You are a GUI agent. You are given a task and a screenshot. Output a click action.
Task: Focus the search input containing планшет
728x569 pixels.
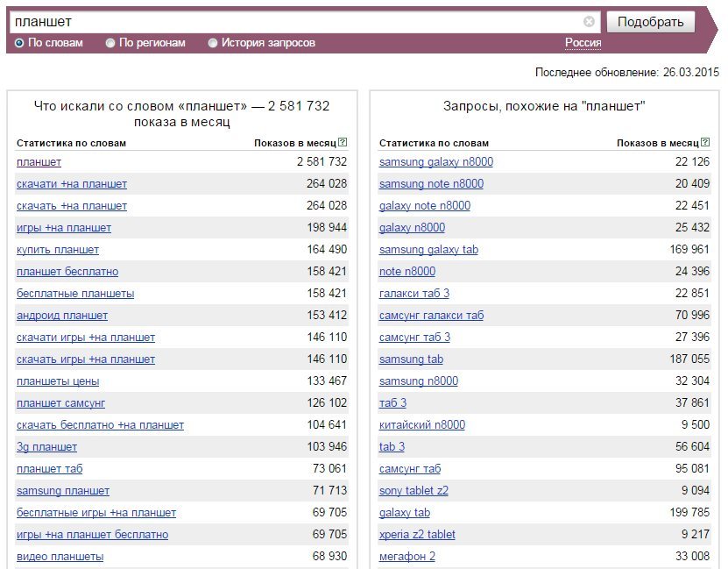(297, 22)
